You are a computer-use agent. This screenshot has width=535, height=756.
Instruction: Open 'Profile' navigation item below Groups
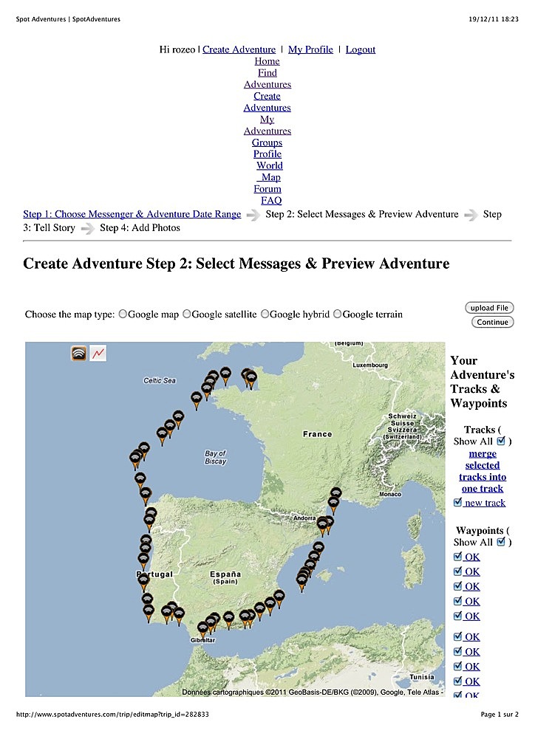pos(267,154)
